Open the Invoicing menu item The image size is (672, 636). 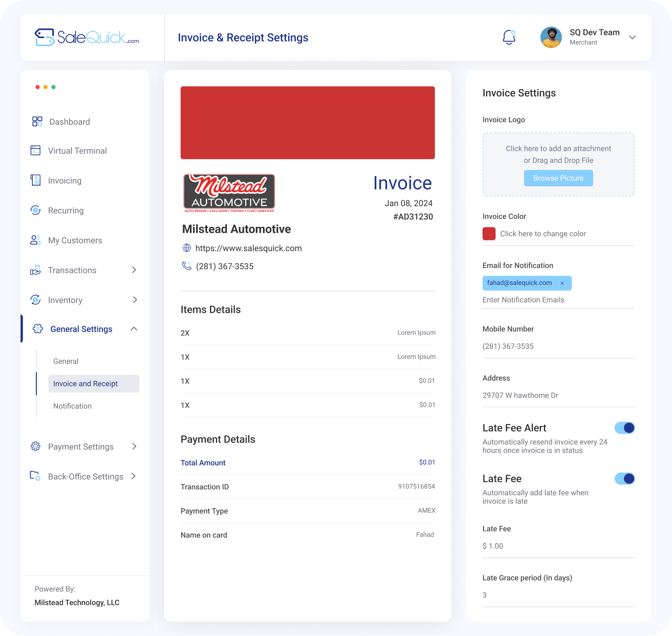point(65,181)
